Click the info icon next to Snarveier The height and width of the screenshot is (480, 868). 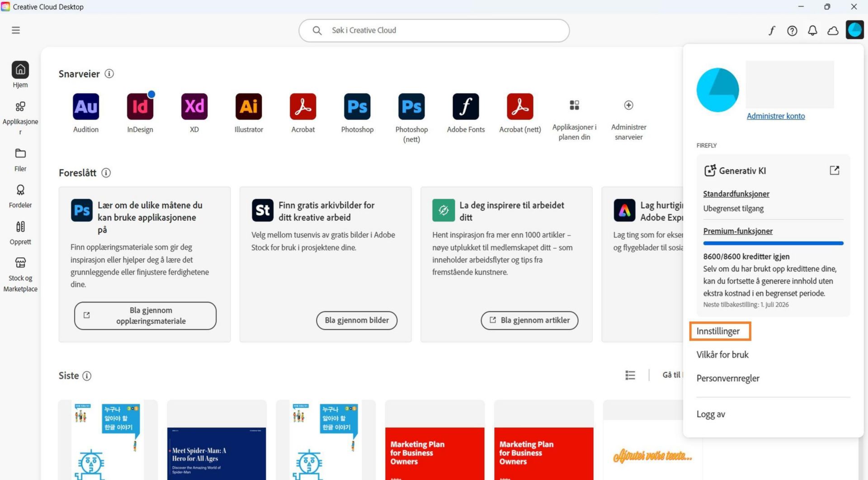pyautogui.click(x=109, y=74)
